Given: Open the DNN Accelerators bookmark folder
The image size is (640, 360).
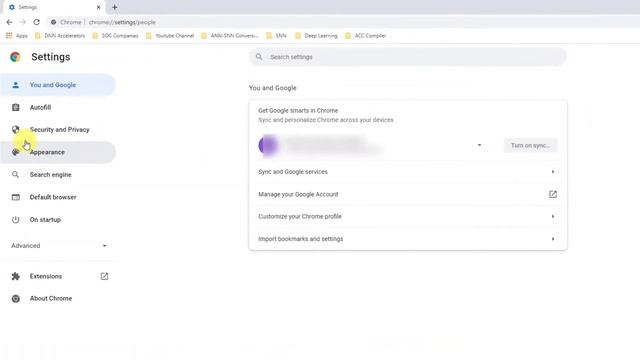Looking at the screenshot, I should tap(60, 36).
